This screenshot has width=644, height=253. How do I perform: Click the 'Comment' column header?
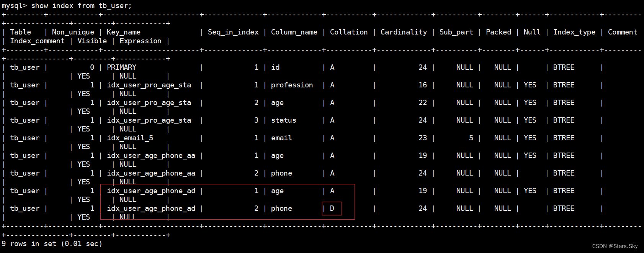(623, 32)
